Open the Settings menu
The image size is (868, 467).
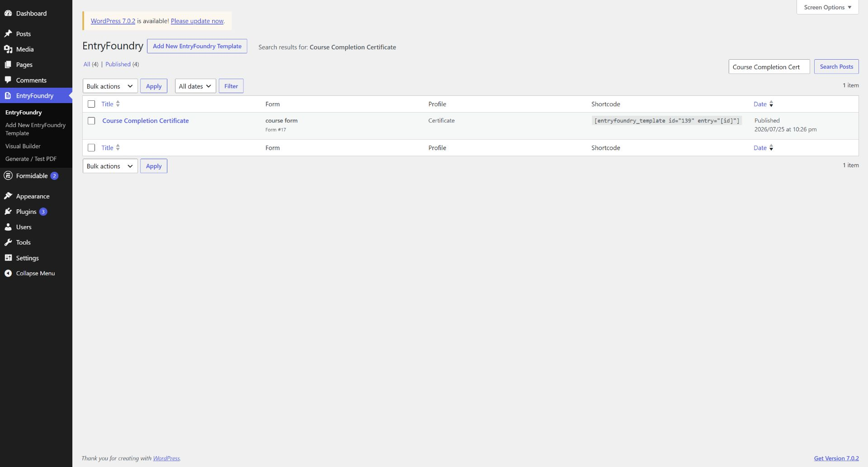[x=27, y=258]
